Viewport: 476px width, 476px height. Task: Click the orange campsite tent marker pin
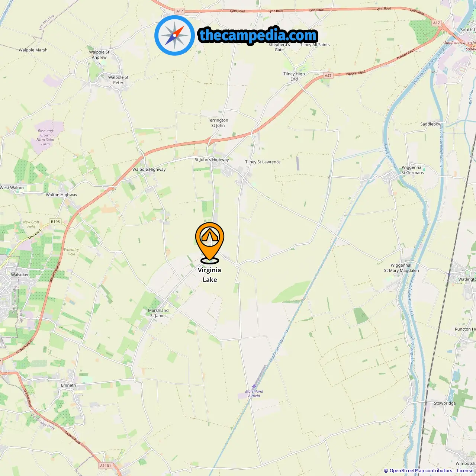(210, 242)
